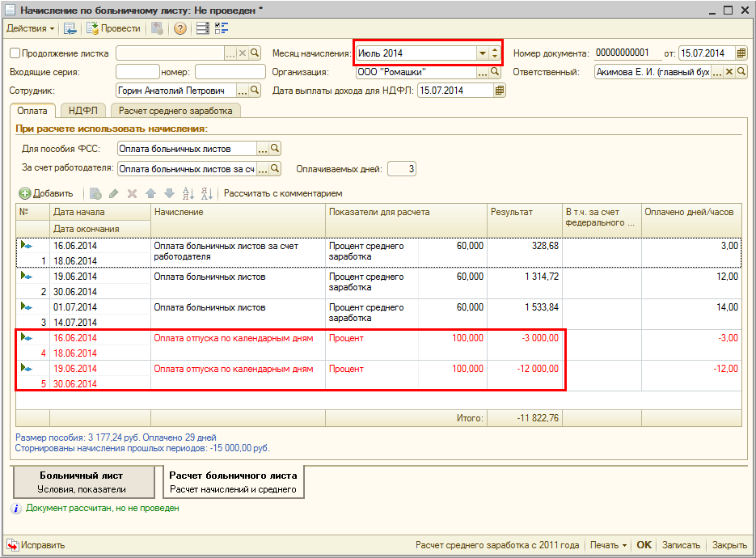This screenshot has width=756, height=558.
Task: Click green Добавить add row button
Action: click(x=46, y=193)
